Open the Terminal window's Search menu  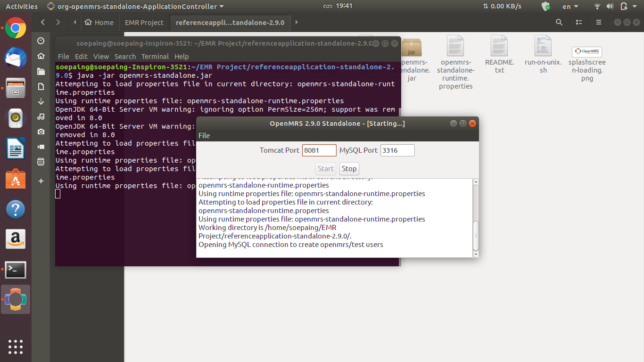125,56
